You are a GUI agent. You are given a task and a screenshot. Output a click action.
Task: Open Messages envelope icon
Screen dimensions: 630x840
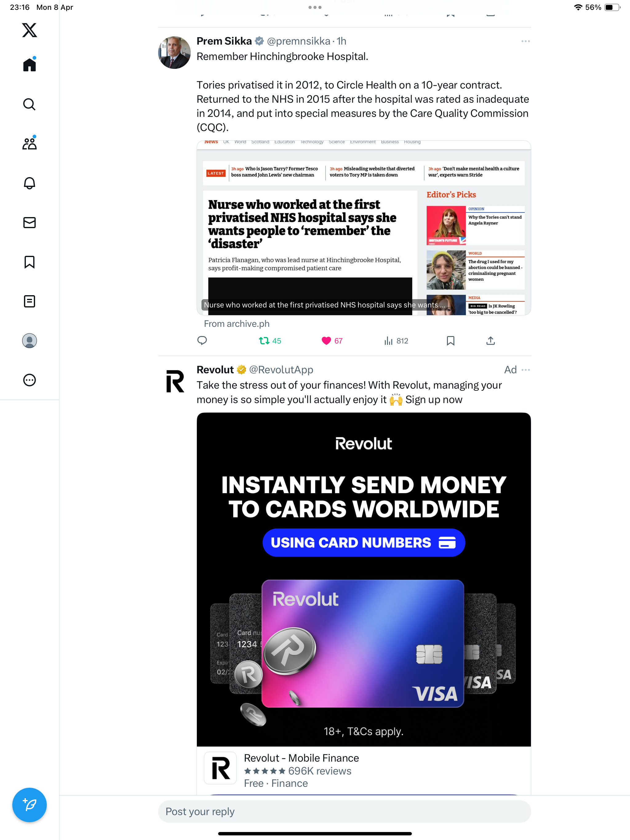pos(29,223)
